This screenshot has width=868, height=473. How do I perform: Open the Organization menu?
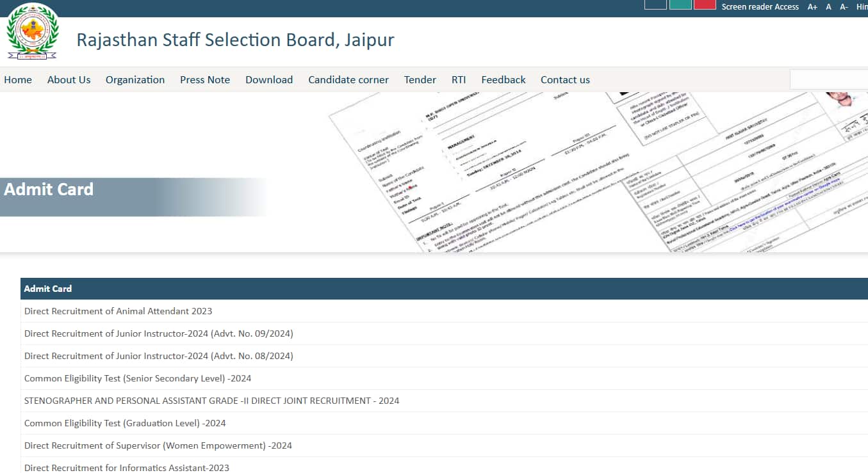click(135, 80)
